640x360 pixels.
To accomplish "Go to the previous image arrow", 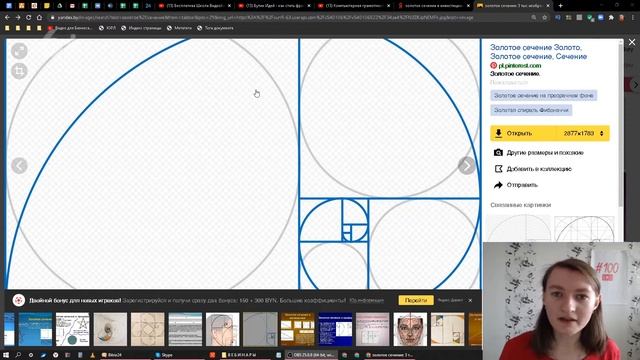I will point(19,166).
